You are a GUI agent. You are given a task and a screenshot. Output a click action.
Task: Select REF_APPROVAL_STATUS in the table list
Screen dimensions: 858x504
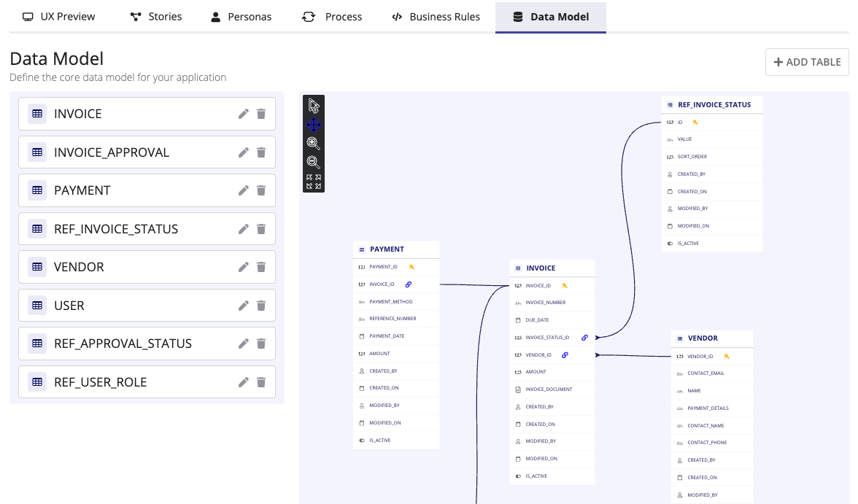coord(147,344)
